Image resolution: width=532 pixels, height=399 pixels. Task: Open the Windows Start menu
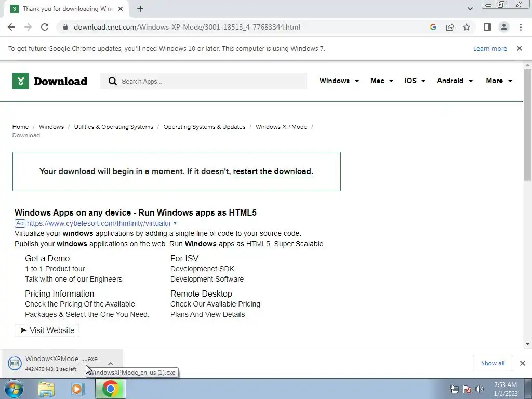tap(14, 389)
